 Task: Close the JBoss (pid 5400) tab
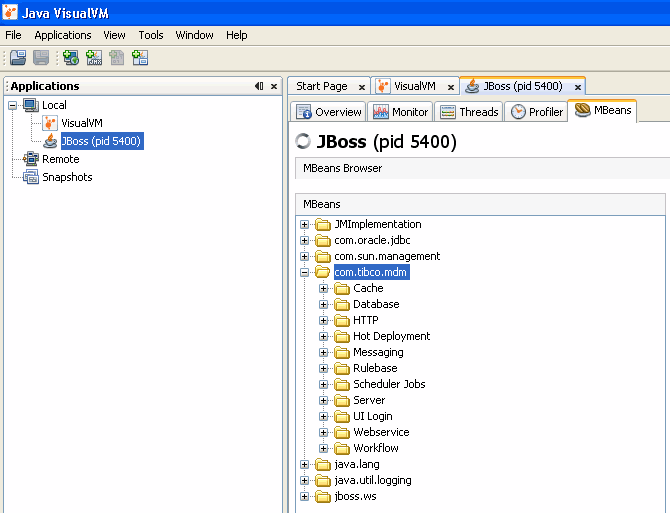578,87
